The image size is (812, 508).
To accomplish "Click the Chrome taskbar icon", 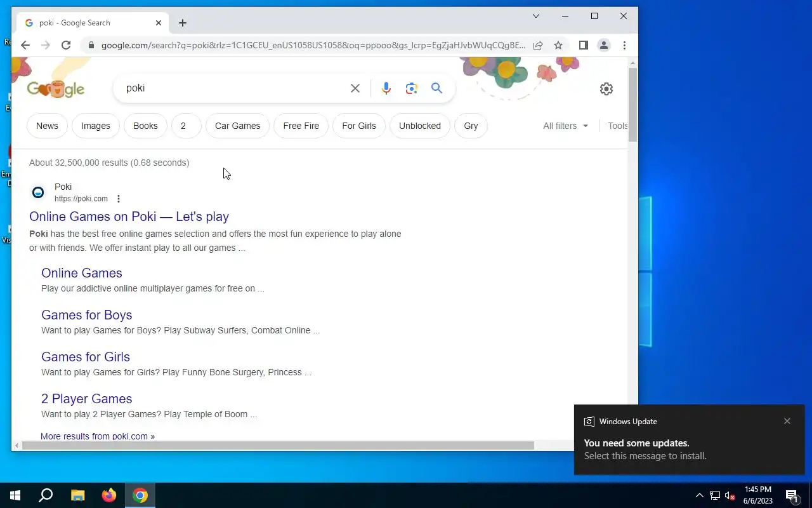I will 140,495.
